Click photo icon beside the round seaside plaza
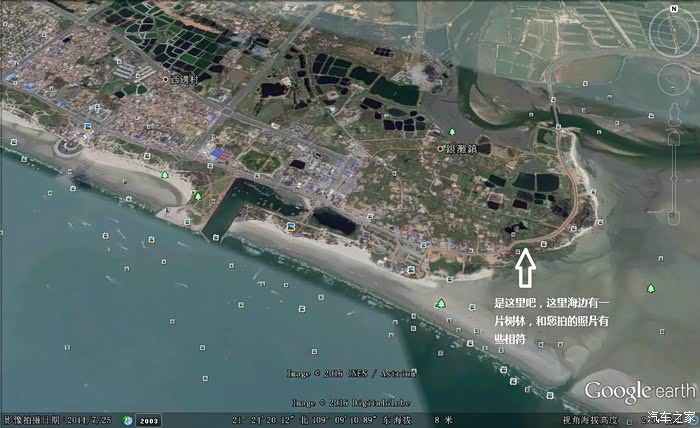This screenshot has width=700, height=428. coord(88,128)
